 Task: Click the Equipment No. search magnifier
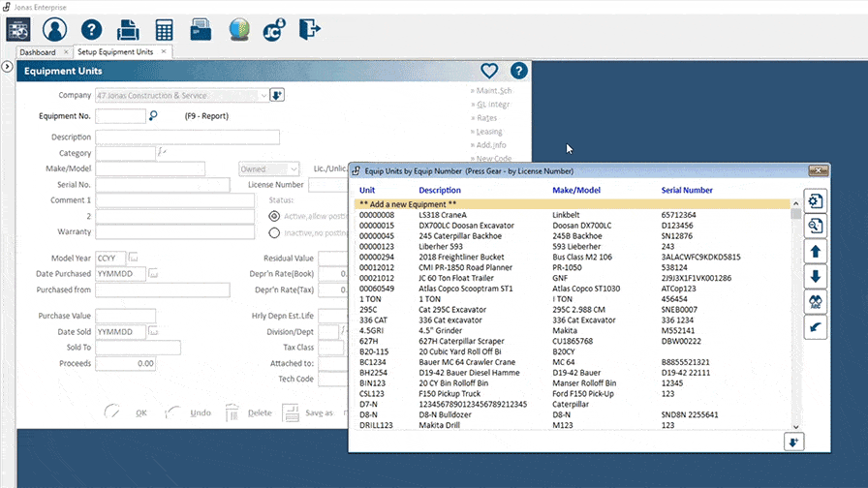[x=153, y=115]
